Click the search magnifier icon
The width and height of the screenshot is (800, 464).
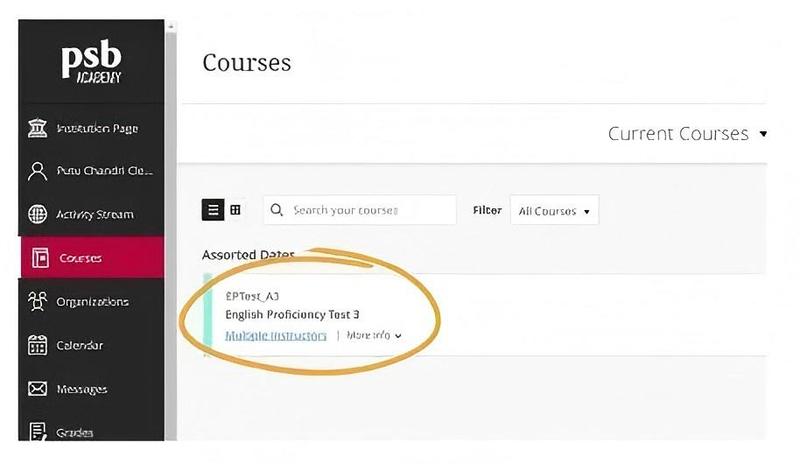pos(277,211)
